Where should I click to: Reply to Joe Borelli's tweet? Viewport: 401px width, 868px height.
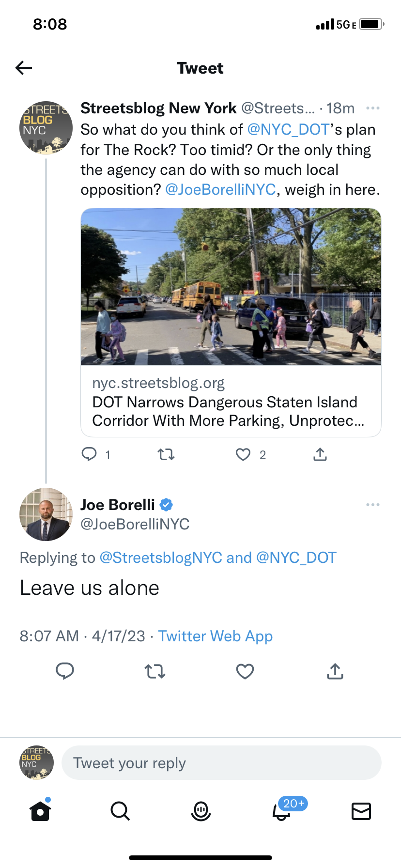click(65, 671)
